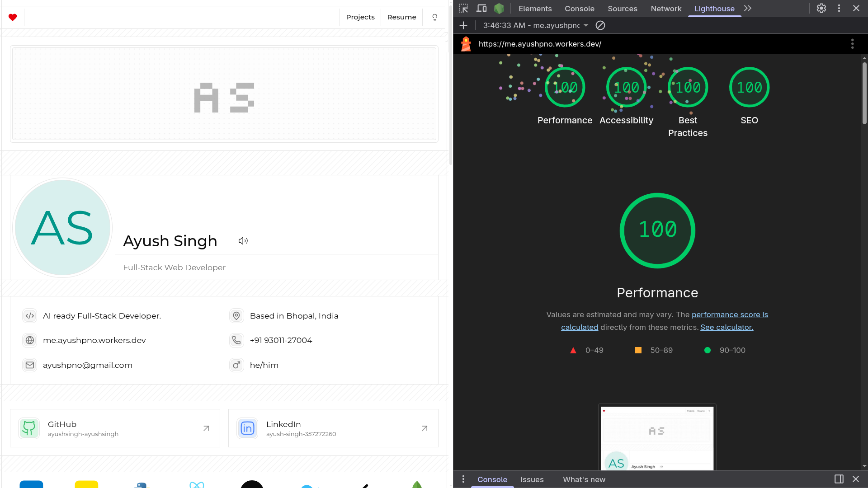Select the Inspect element tool in DevTools
Image resolution: width=868 pixels, height=488 pixels.
pos(463,8)
